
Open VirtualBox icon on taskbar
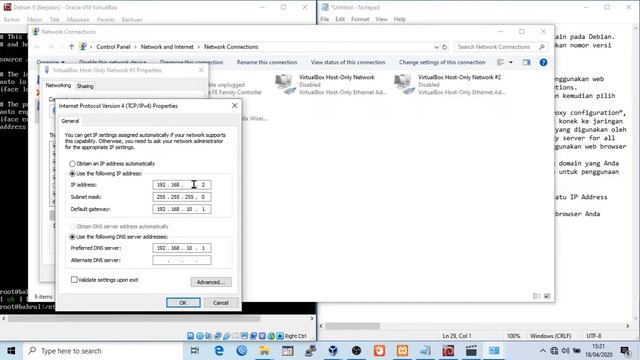coord(333,351)
